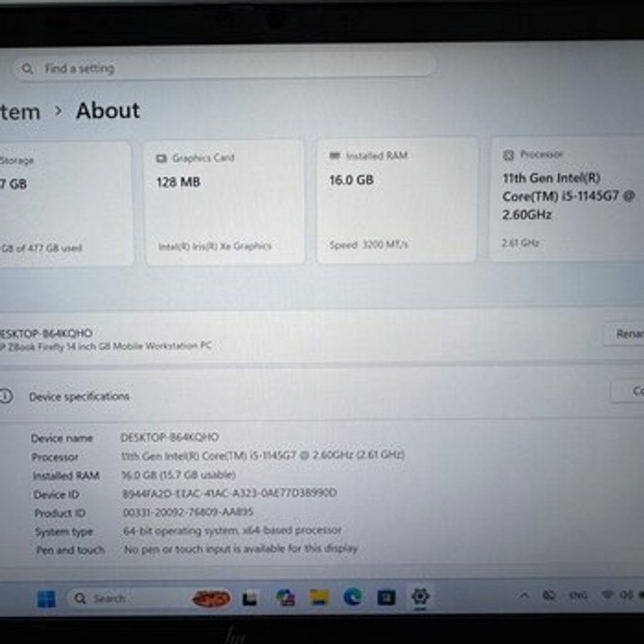Click the Device specifications info icon
The image size is (644, 644).
(5, 396)
